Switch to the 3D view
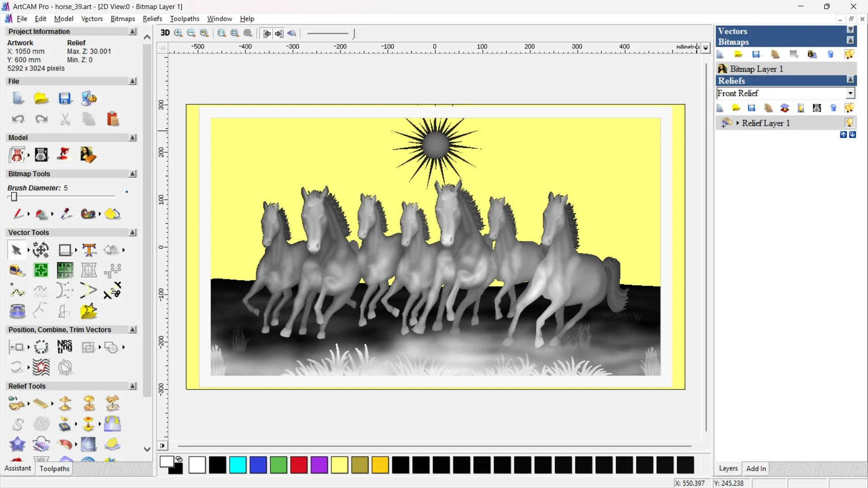Image resolution: width=868 pixels, height=488 pixels. 165,33
